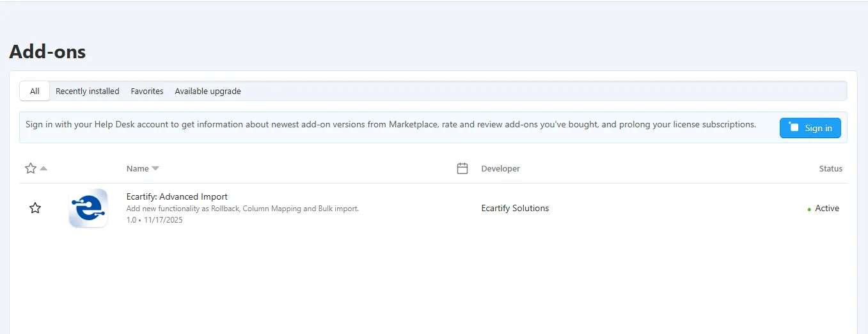Open the Active status for Ecartify
The width and height of the screenshot is (868, 334).
(823, 209)
